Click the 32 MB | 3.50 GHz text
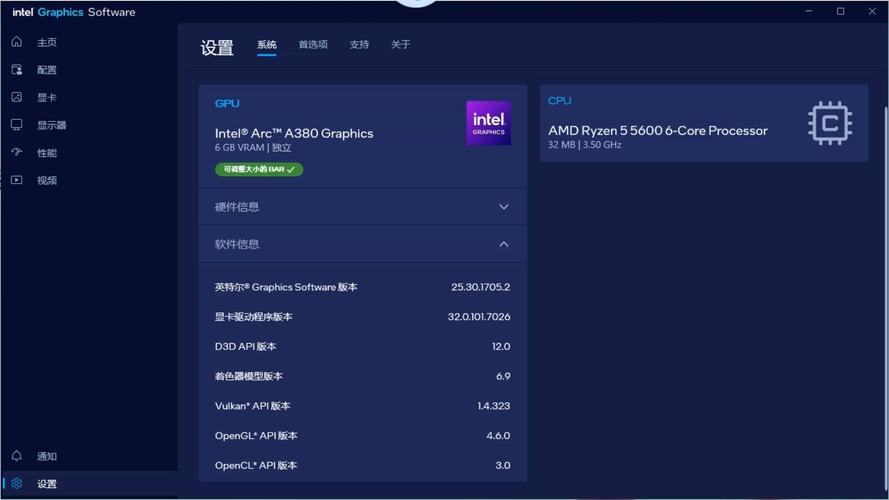 585,145
